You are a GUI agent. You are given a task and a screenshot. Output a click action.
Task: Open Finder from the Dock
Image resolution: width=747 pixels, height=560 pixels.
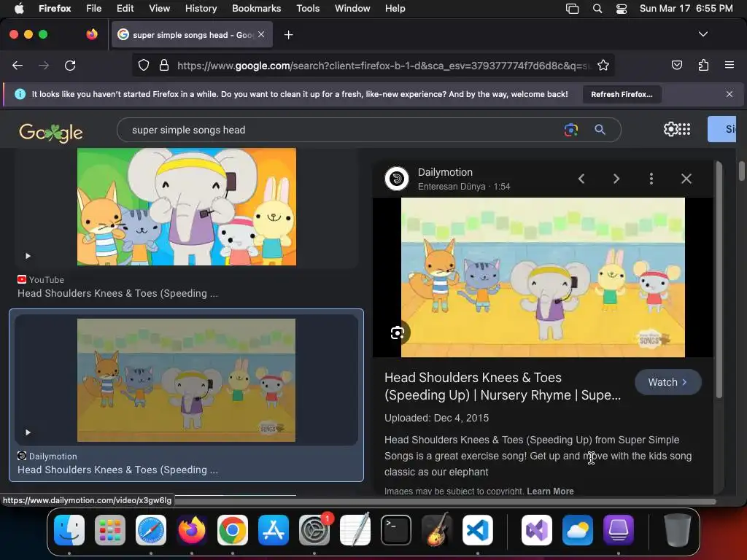pyautogui.click(x=69, y=530)
